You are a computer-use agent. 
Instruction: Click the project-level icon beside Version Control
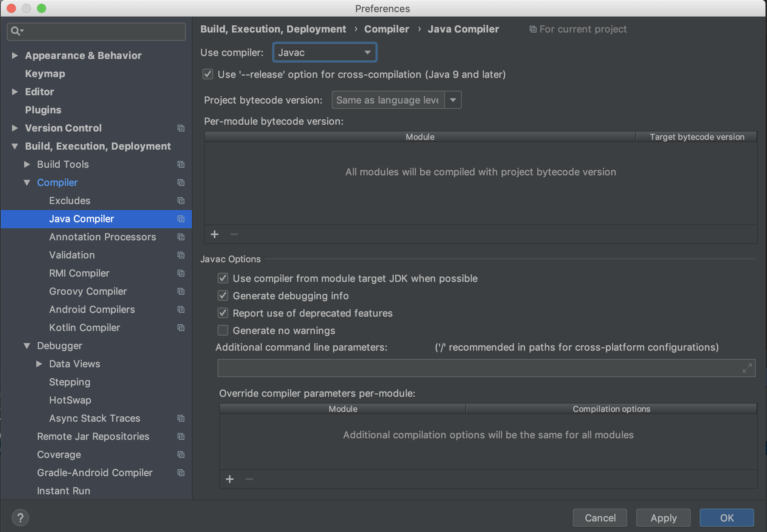point(181,128)
